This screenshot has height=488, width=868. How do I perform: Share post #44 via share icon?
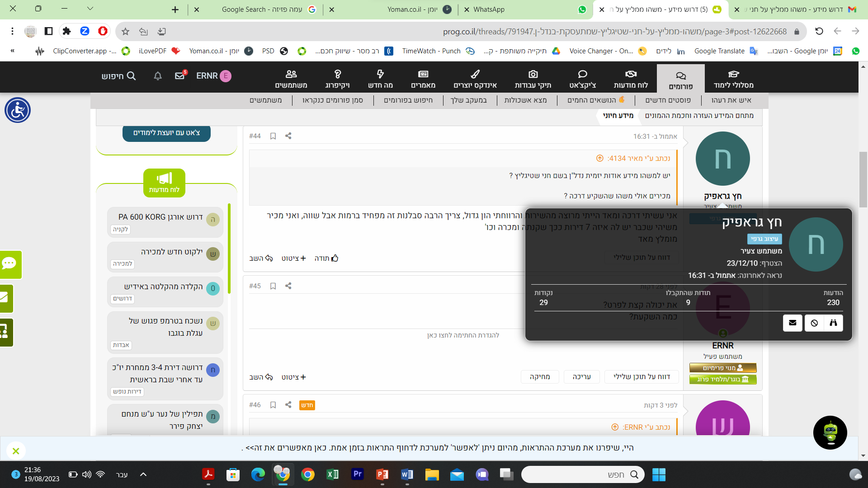point(288,136)
